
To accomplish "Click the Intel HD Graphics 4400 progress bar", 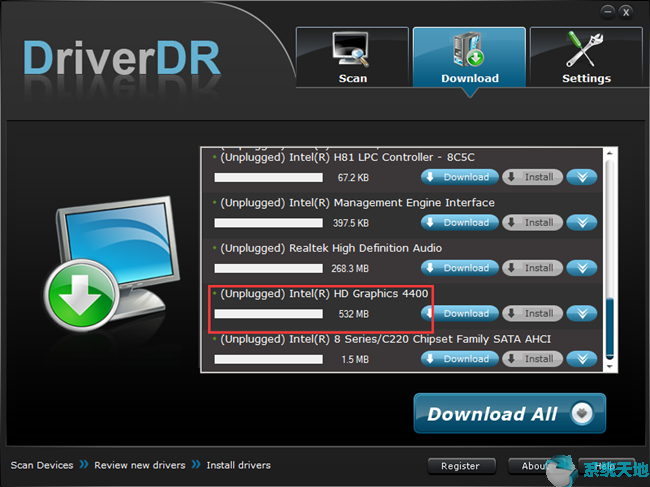I will coord(269,314).
